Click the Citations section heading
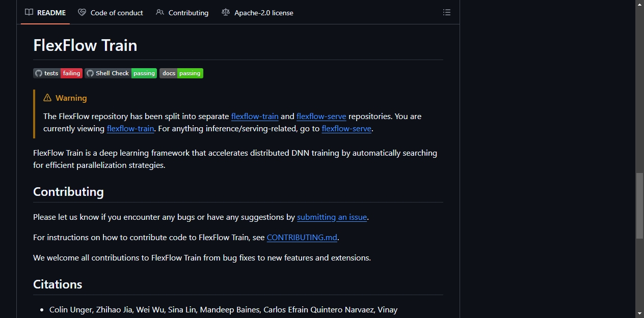This screenshot has height=318, width=644. (x=58, y=284)
